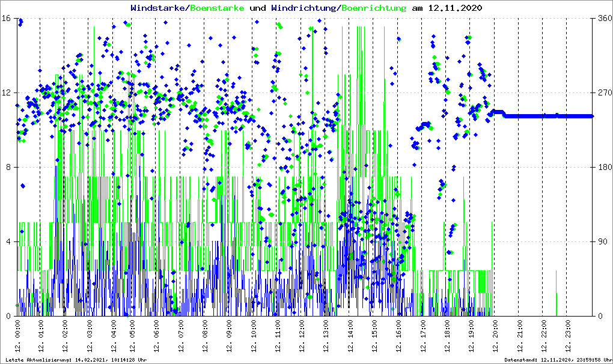Click the left axis label 16
This screenshot has width=613, height=364.
(6, 19)
